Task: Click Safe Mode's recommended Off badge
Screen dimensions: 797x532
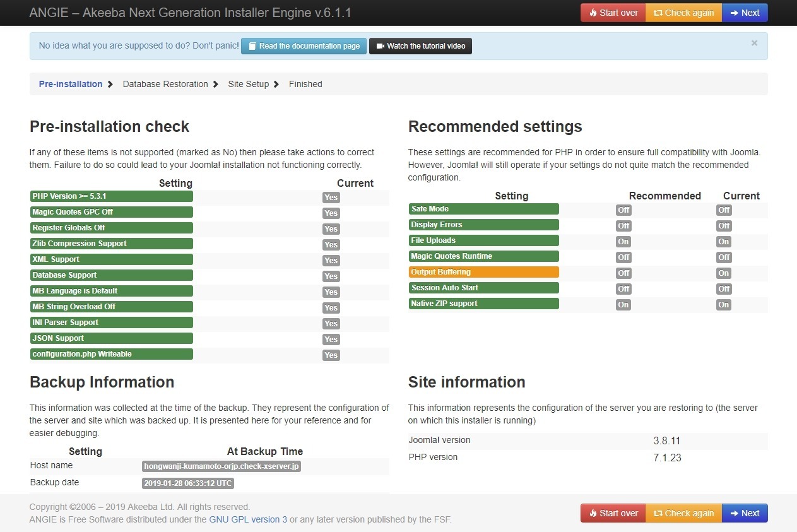Action: tap(623, 210)
